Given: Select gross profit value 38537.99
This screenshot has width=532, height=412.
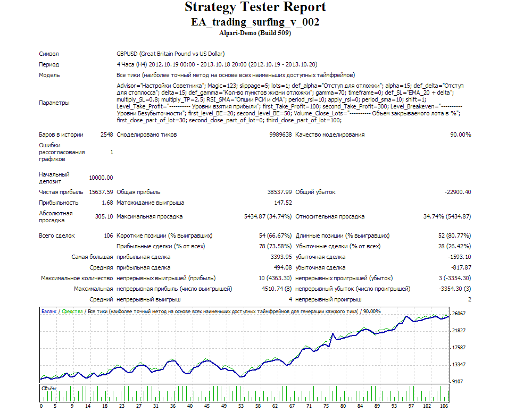Looking at the screenshot, I should point(279,192).
